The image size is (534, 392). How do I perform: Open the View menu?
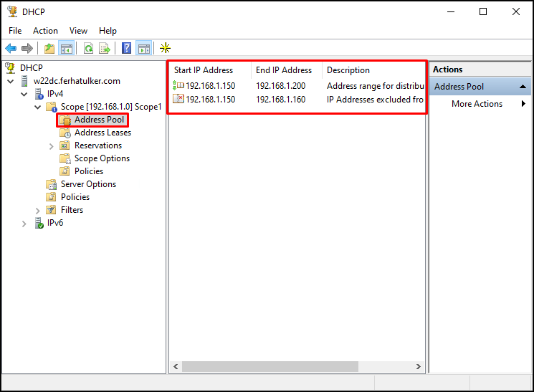78,31
